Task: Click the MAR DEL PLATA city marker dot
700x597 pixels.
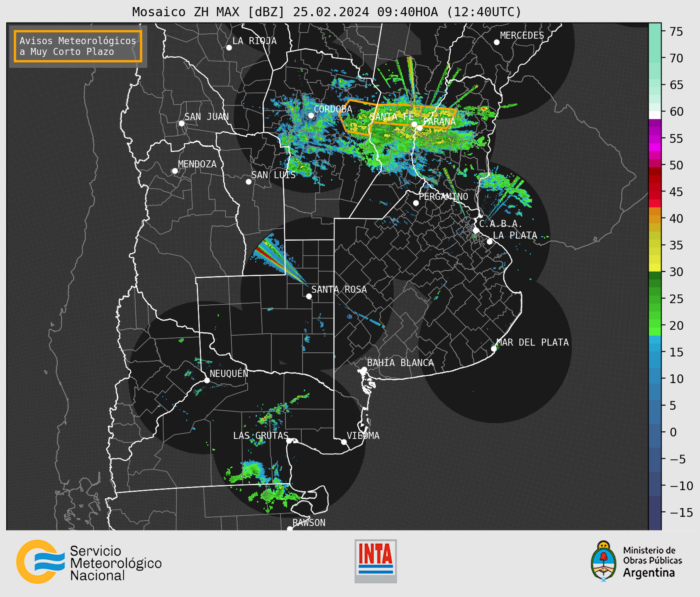Action: 494,349
